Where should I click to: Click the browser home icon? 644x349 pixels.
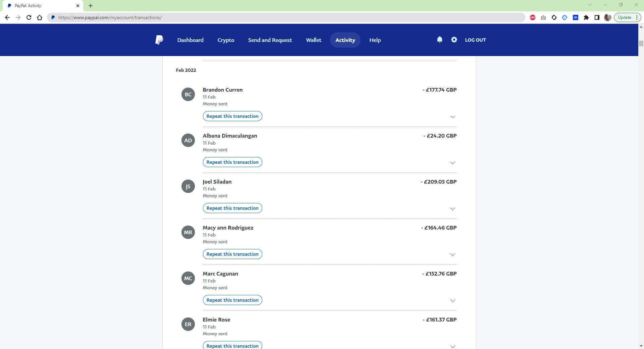(x=40, y=17)
